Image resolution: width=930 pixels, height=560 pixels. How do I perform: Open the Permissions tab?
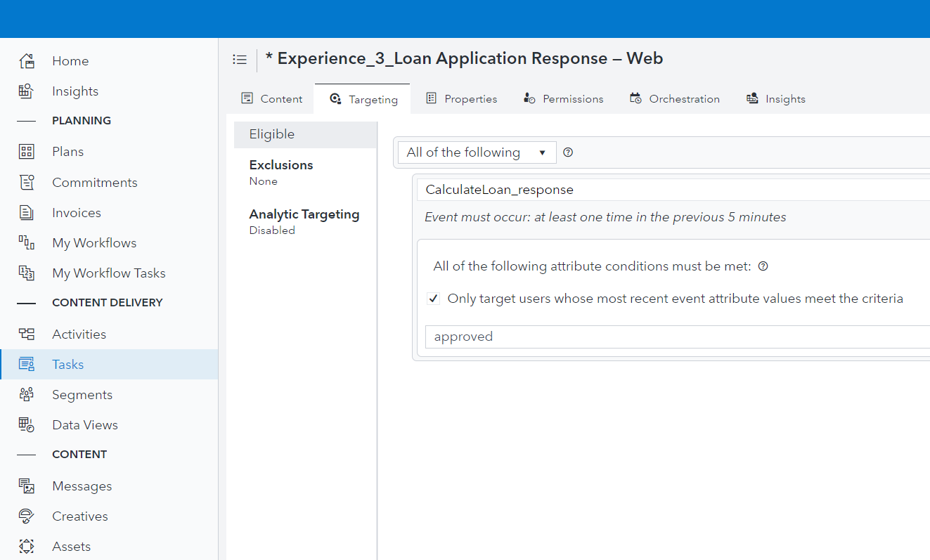pos(562,98)
